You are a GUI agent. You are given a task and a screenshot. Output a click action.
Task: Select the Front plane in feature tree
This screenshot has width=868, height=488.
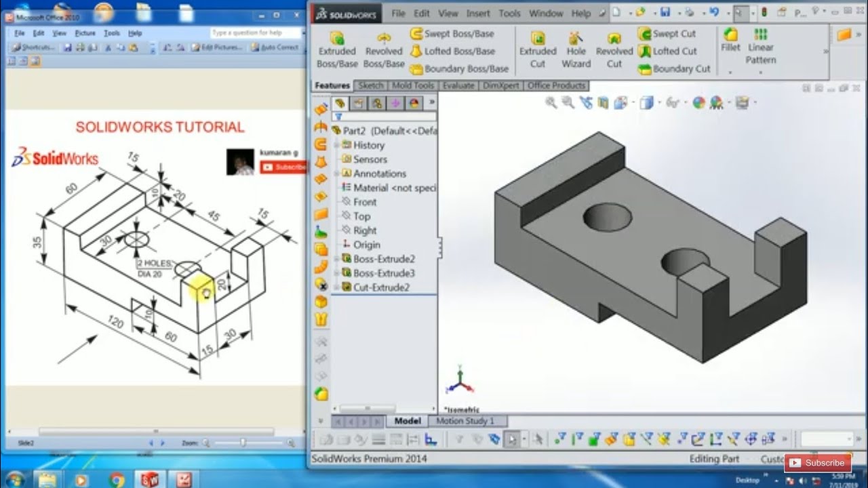359,202
